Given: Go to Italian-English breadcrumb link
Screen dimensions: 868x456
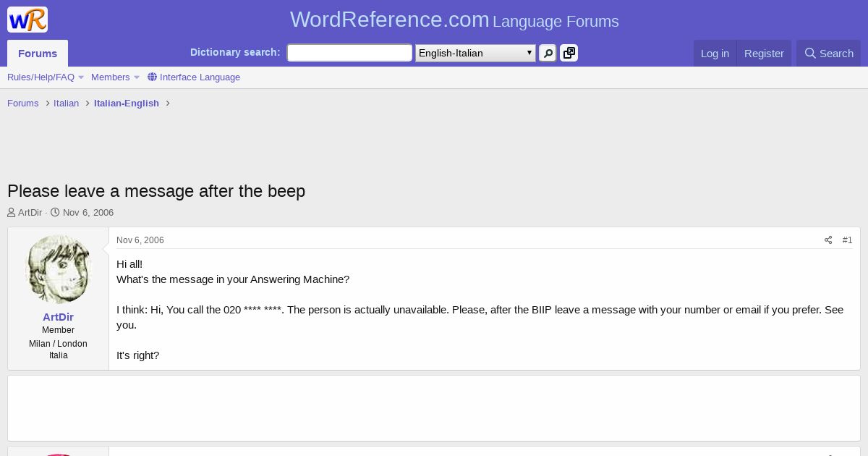Looking at the screenshot, I should (x=127, y=103).
